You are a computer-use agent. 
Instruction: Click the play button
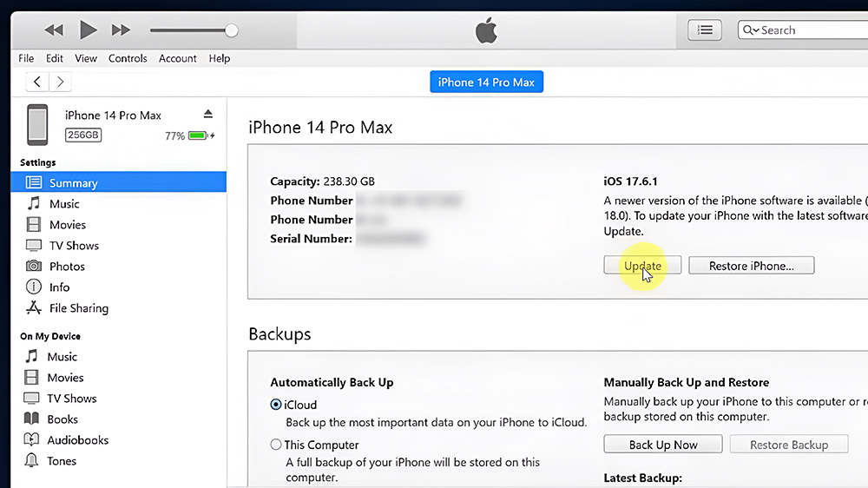coord(88,30)
